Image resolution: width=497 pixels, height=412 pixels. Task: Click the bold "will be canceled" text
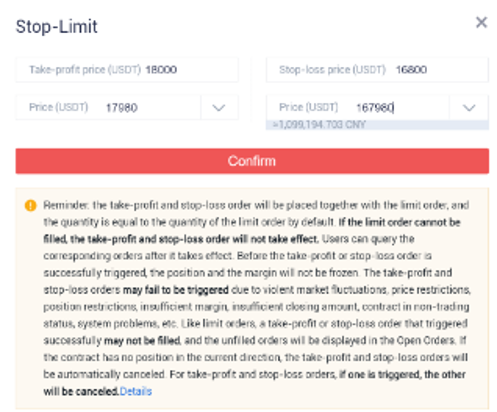tap(81, 391)
